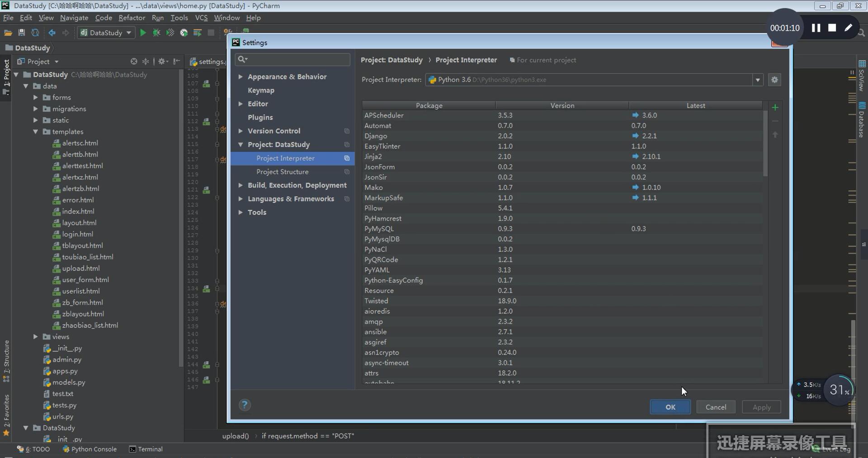Open the recorder pencil annotation tool
This screenshot has height=458, width=868.
pyautogui.click(x=848, y=28)
